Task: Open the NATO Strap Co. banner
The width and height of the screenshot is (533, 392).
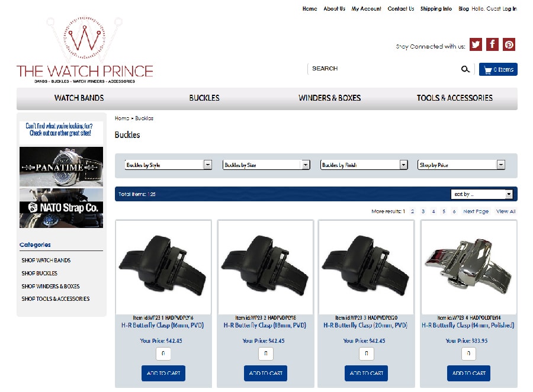Action: click(x=61, y=208)
